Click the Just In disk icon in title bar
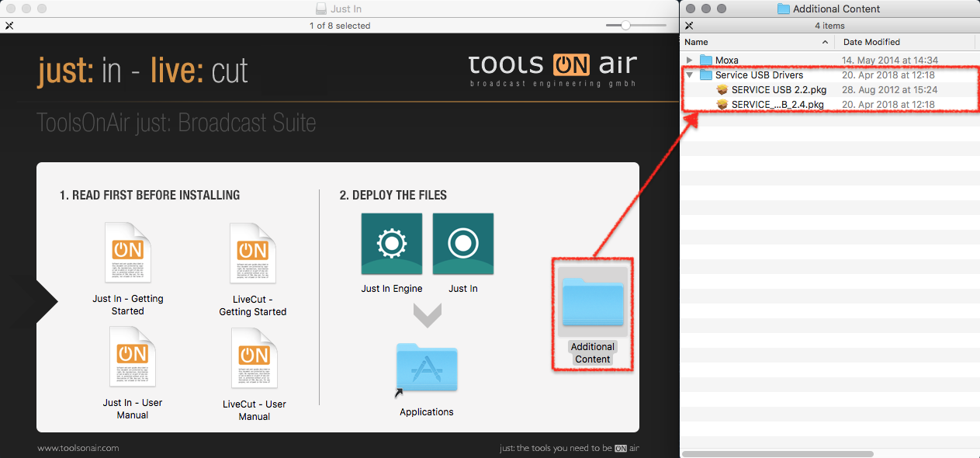The width and height of the screenshot is (980, 458). [x=321, y=9]
